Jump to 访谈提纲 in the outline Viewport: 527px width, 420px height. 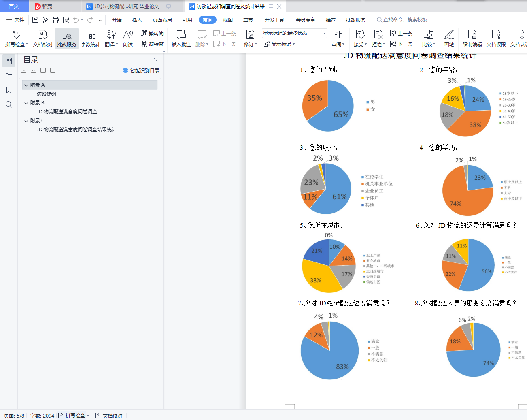click(47, 94)
